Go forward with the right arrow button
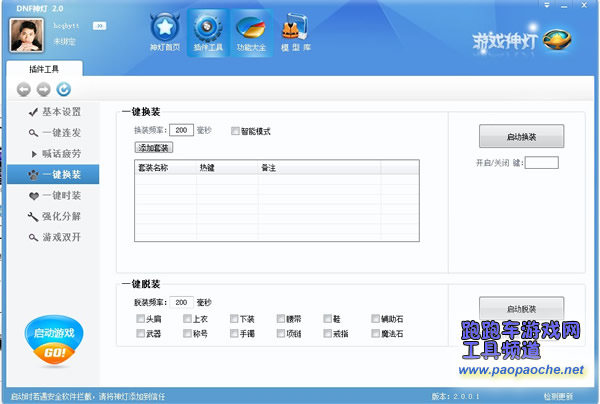600x404 pixels. click(44, 90)
